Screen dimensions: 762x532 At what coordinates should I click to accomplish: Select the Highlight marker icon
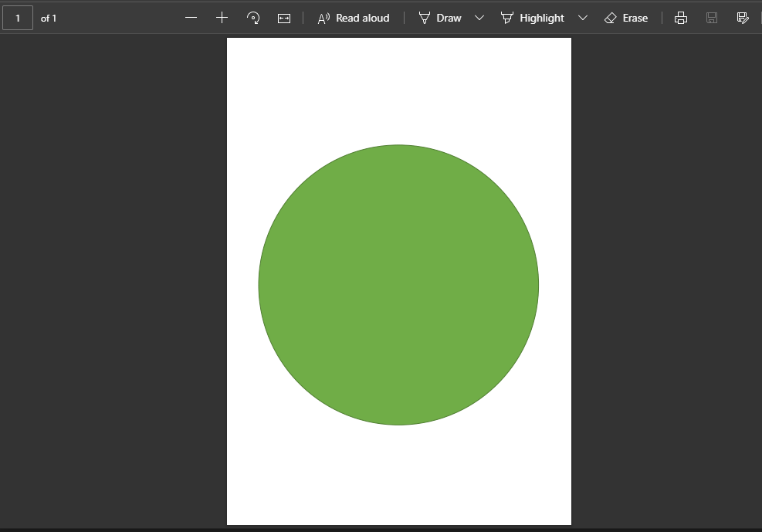coord(506,17)
